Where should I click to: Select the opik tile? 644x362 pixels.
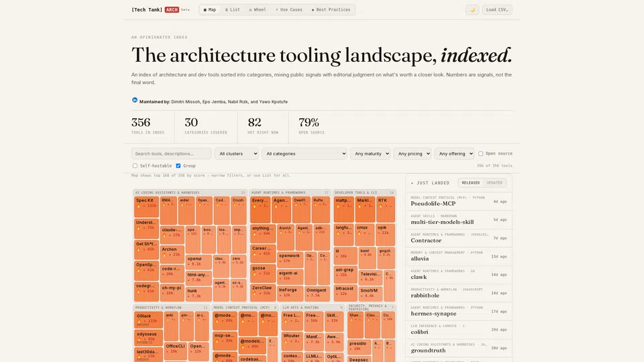(385, 235)
